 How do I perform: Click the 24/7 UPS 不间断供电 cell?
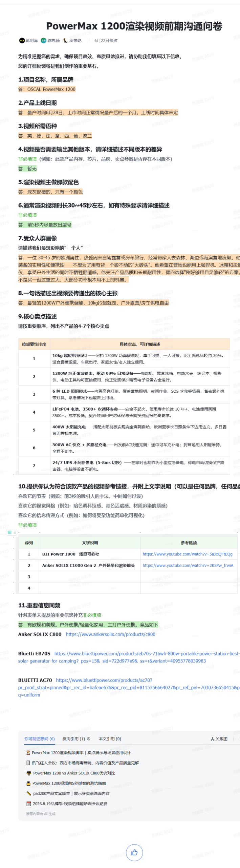[x=140, y=466]
